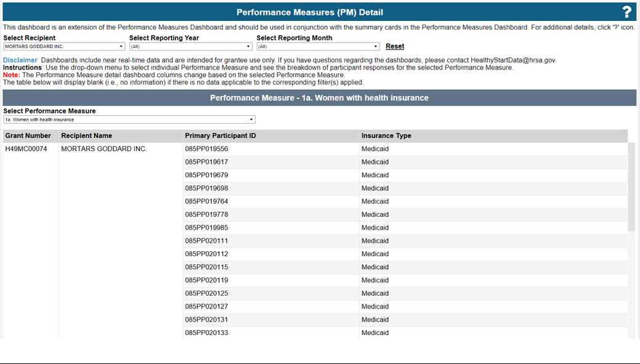Screen dimensions: 640x364
Task: Click the Performance Measures (PM) Detail title
Action: (310, 12)
